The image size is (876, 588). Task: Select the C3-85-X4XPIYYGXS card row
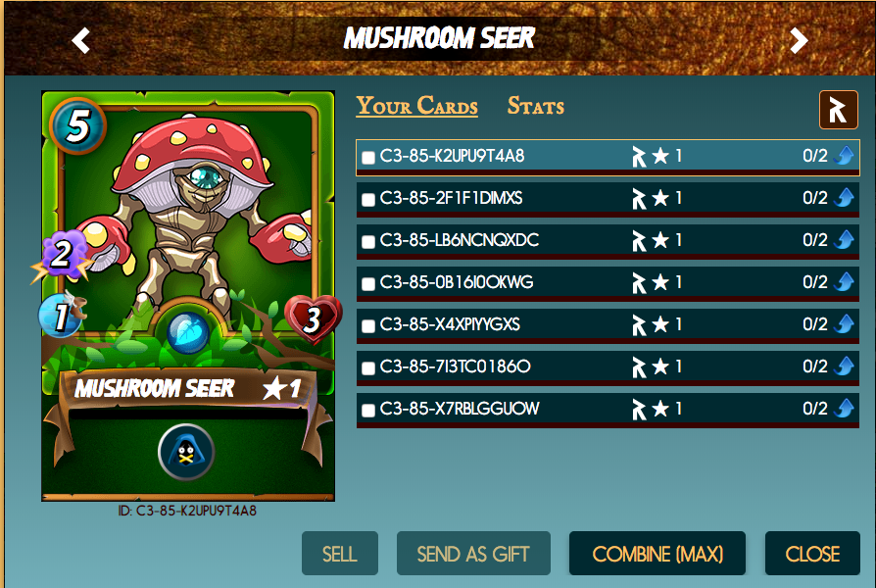pos(608,326)
